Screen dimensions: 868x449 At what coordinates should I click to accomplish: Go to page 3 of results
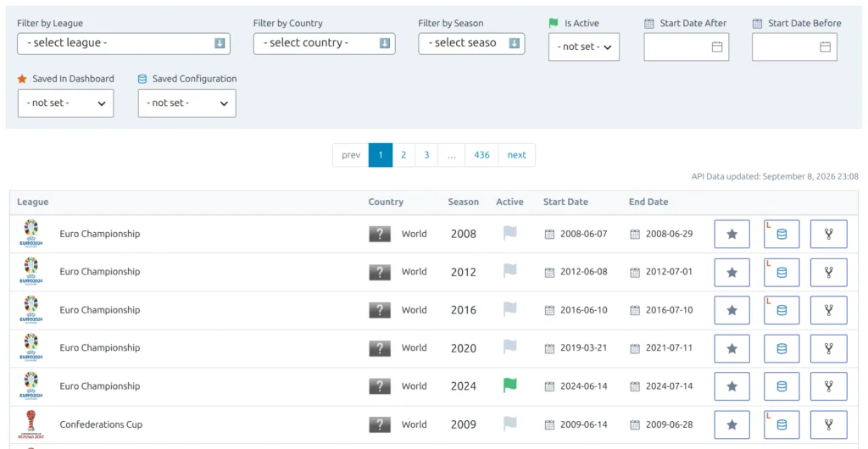[426, 155]
